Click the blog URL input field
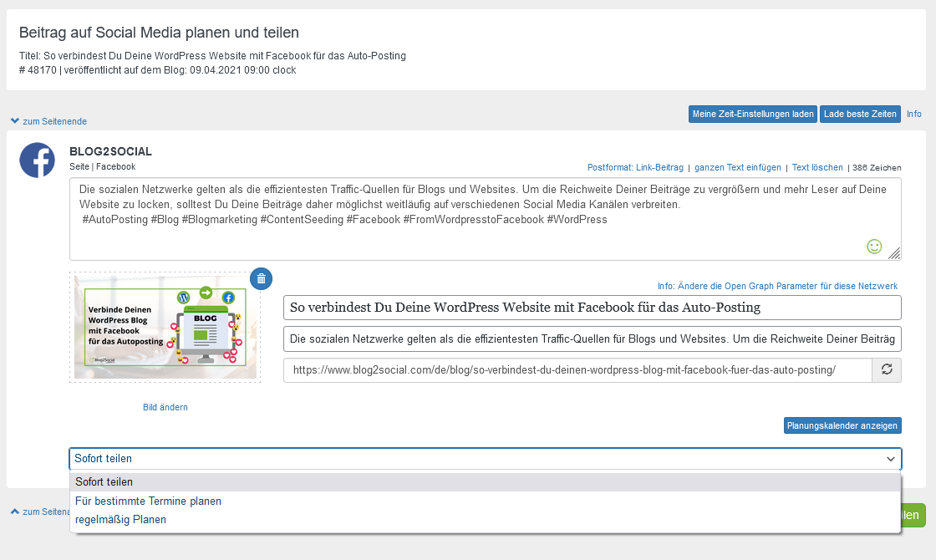 click(577, 370)
